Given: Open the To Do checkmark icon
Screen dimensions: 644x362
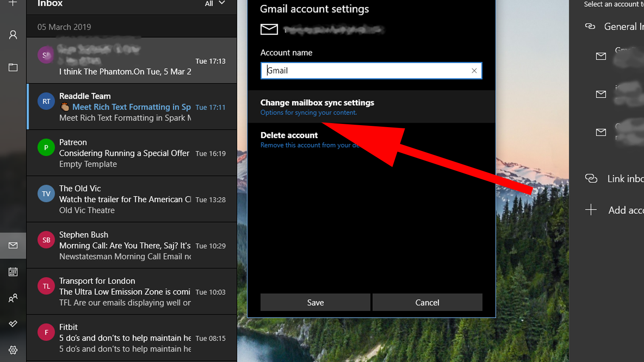Looking at the screenshot, I should 12,323.
